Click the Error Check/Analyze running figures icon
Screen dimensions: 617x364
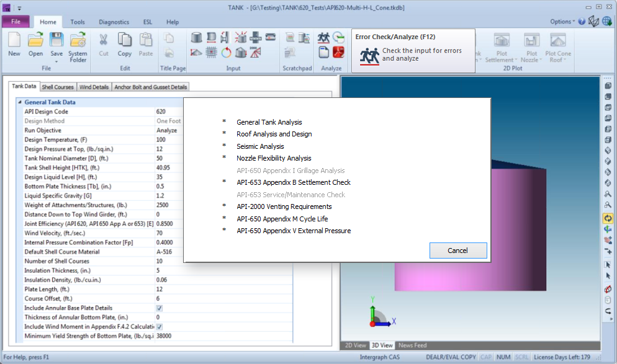(323, 38)
